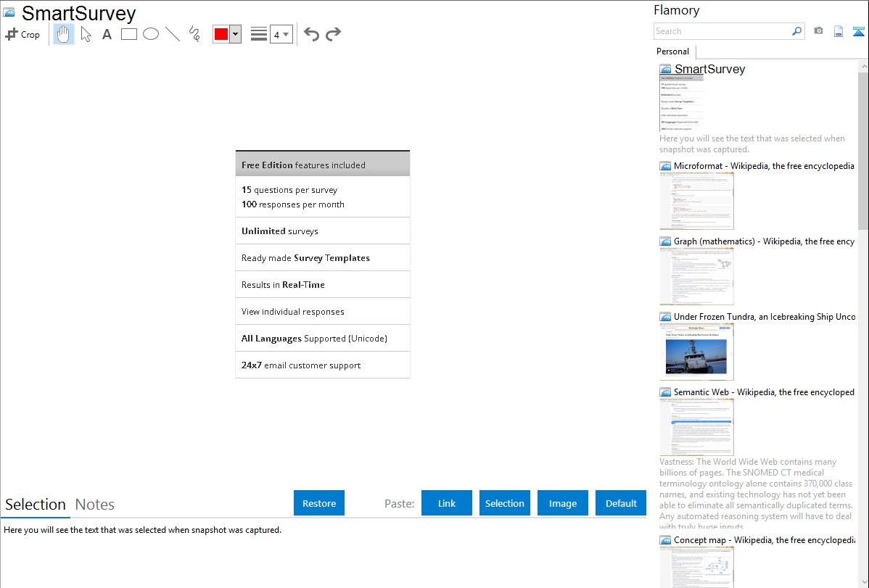Undo the last edit

[x=311, y=34]
